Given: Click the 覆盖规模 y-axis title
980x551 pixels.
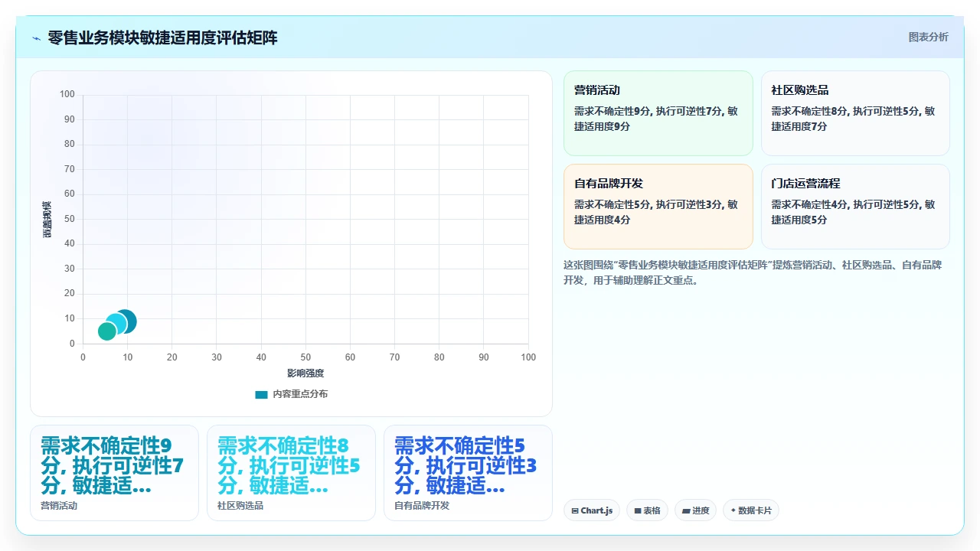Looking at the screenshot, I should click(x=47, y=219).
